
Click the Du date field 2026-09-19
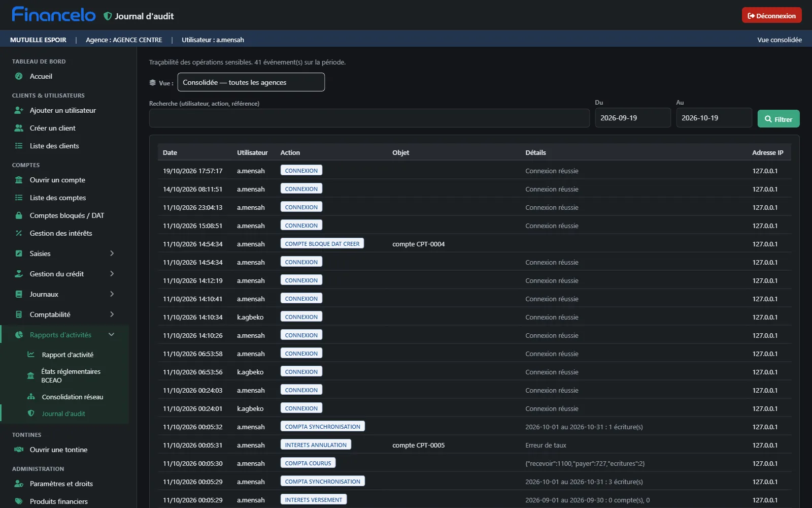point(633,118)
